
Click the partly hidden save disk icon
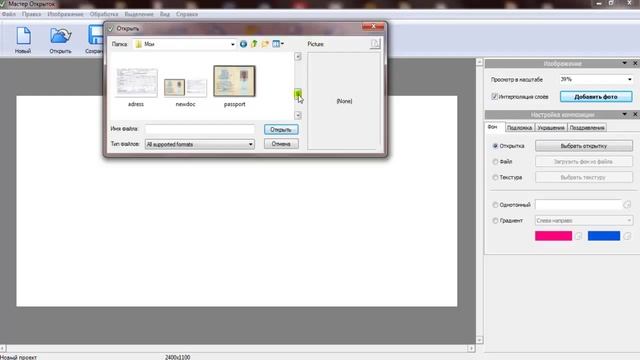coord(96,35)
